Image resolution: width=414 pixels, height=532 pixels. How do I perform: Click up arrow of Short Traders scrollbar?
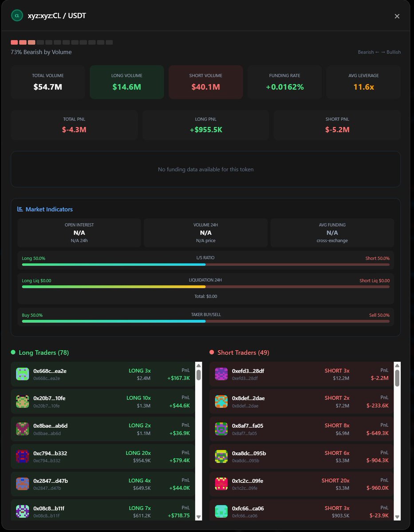(397, 366)
